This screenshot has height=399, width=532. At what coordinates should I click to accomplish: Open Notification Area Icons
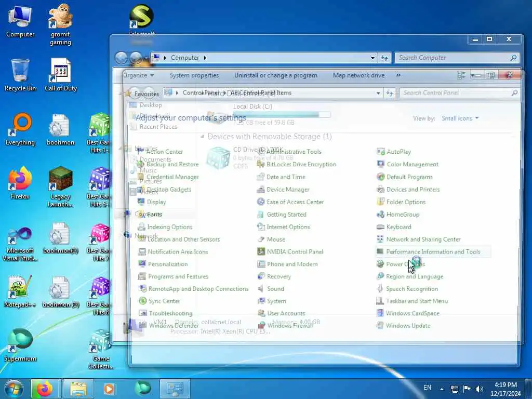point(172,251)
